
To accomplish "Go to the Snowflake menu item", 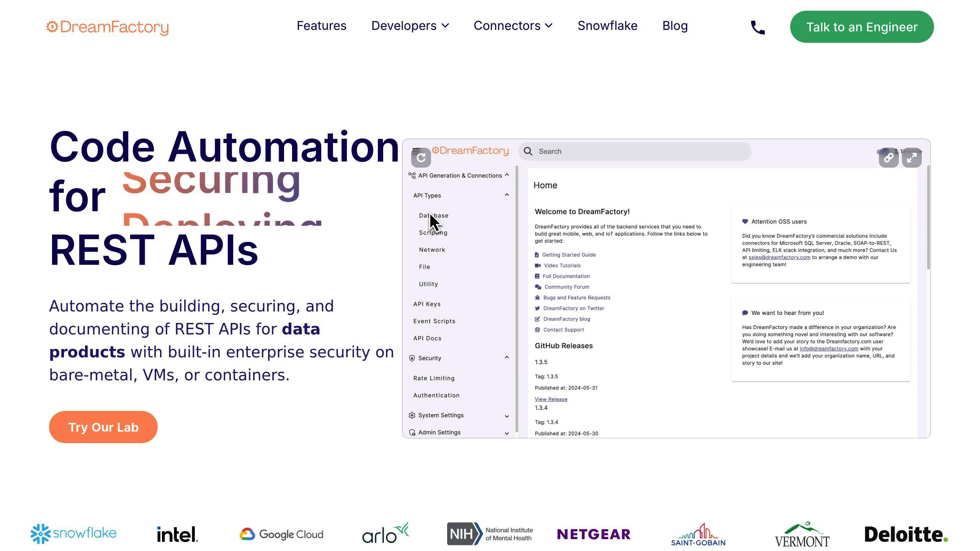I will tap(608, 26).
